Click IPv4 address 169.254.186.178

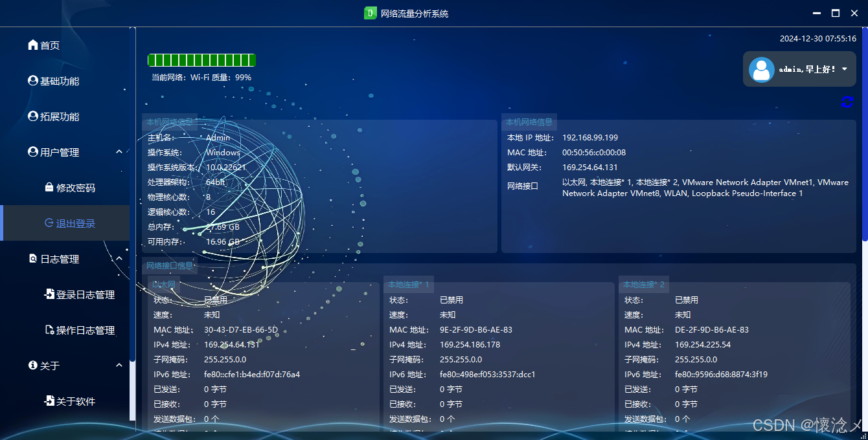[x=470, y=344]
